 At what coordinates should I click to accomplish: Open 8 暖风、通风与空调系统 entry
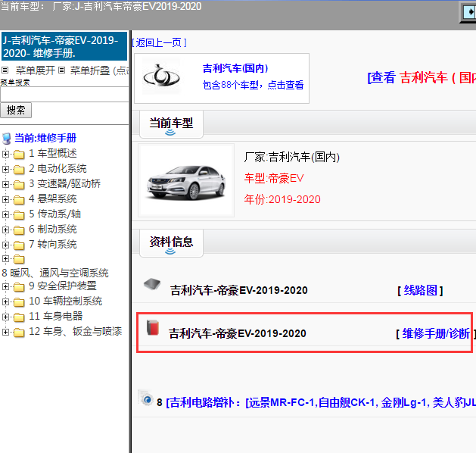coord(55,273)
